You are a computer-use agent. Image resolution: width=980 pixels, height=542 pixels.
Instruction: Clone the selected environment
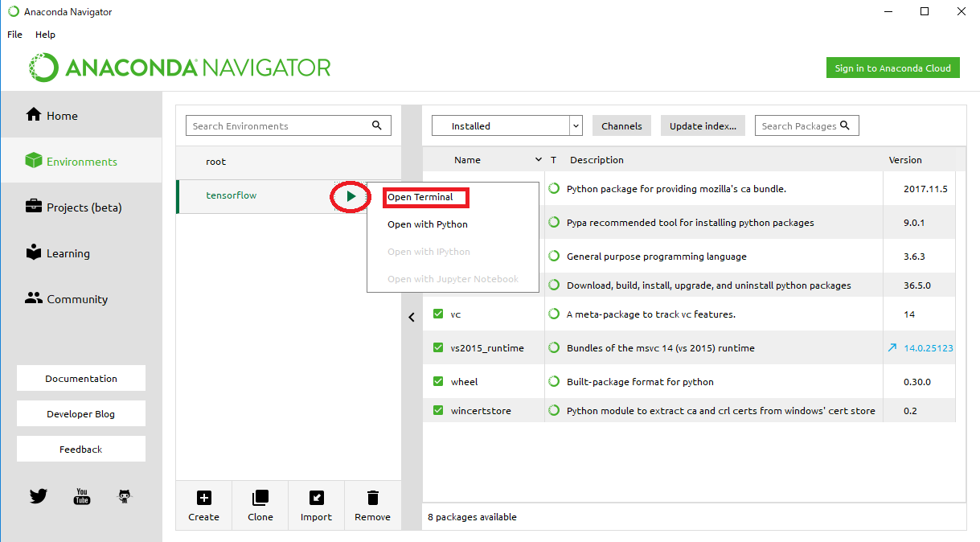click(x=260, y=506)
